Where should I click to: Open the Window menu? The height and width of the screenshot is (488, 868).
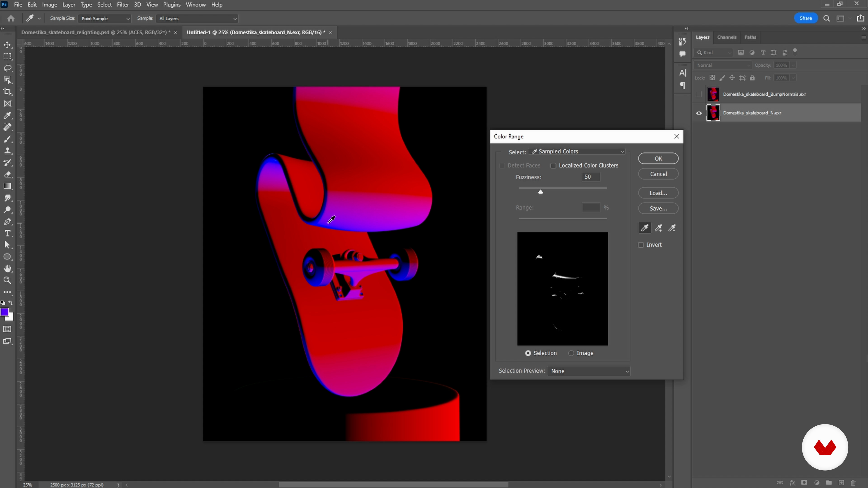click(x=196, y=5)
